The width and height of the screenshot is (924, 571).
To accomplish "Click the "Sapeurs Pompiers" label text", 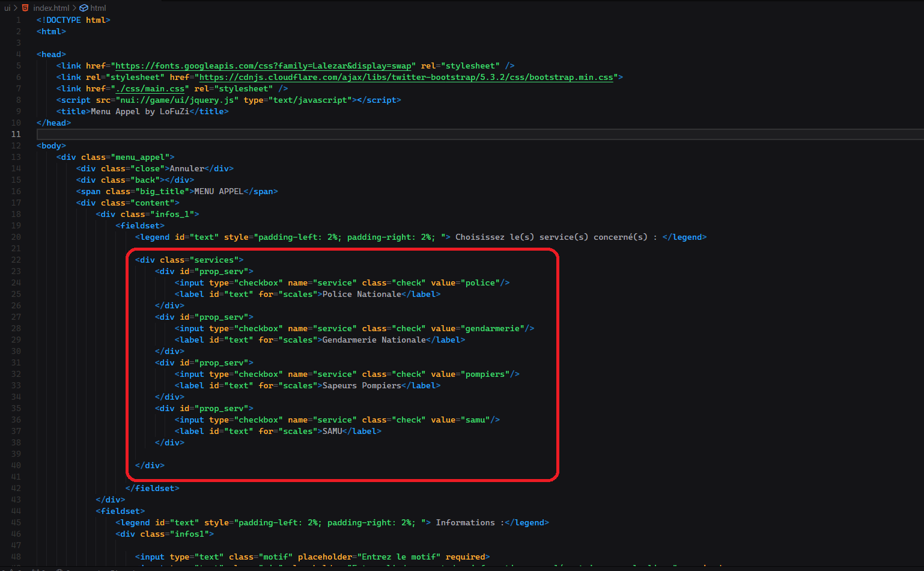I will [x=362, y=386].
